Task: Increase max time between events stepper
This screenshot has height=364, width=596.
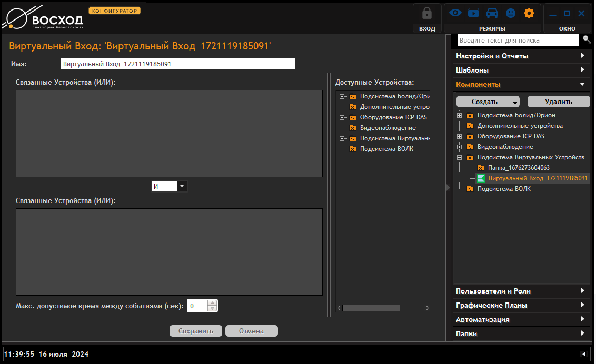Action: [x=212, y=303]
